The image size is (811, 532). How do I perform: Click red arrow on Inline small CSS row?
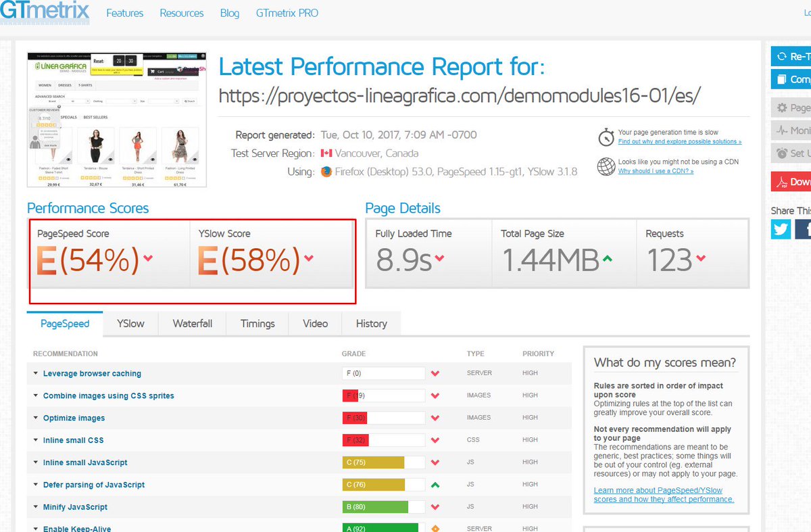click(x=435, y=441)
